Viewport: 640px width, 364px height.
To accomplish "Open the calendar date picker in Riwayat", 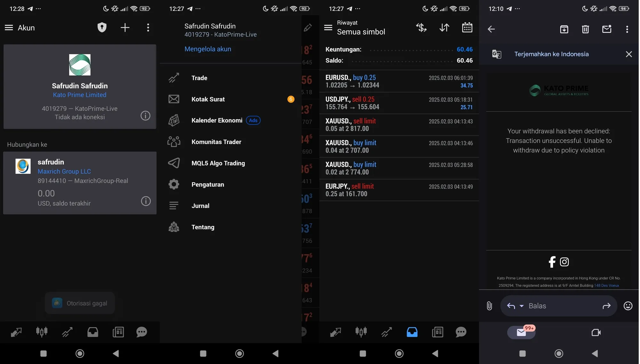I will [x=467, y=28].
